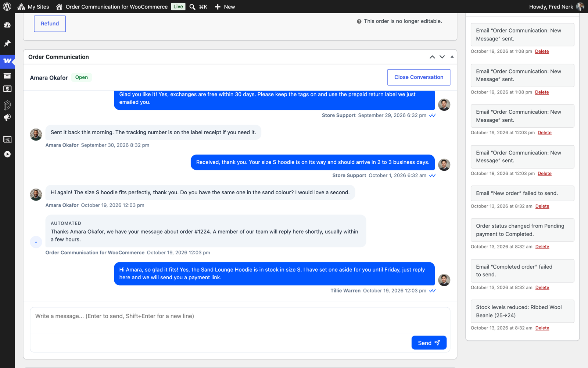Open the Elementor-style sidebar icon above play
The width and height of the screenshot is (588, 368).
(x=7, y=139)
